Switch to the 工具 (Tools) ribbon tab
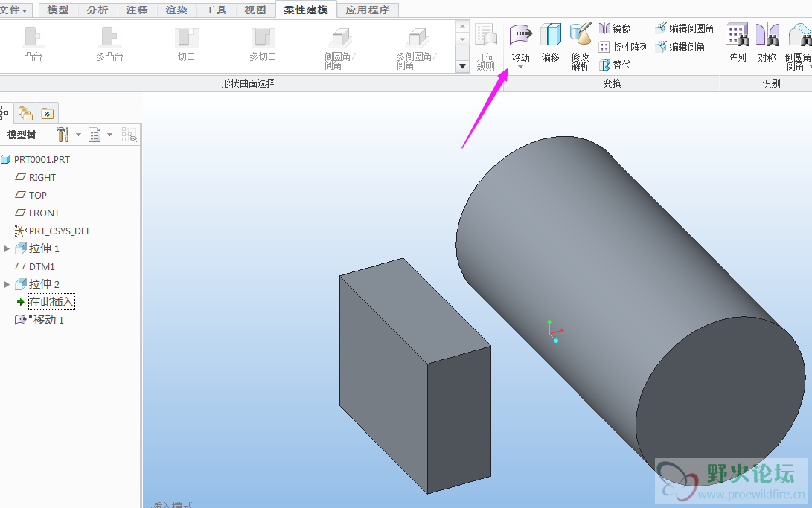The width and height of the screenshot is (812, 508). tap(215, 10)
